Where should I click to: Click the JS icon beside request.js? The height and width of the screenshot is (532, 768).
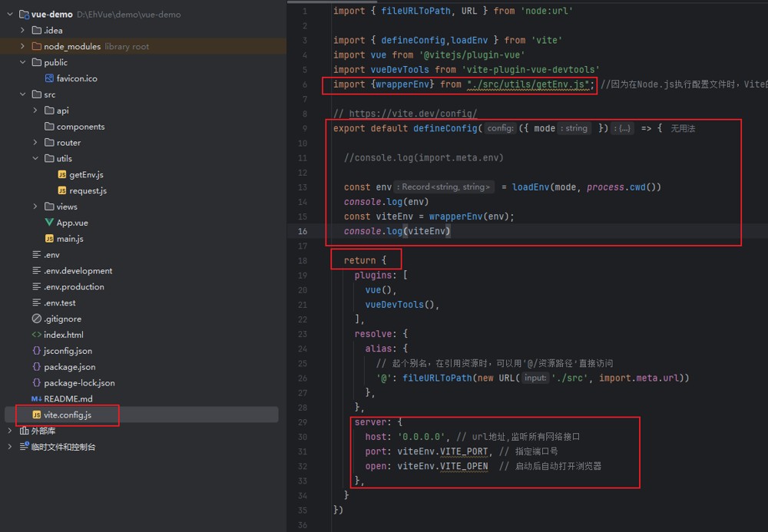pos(61,190)
